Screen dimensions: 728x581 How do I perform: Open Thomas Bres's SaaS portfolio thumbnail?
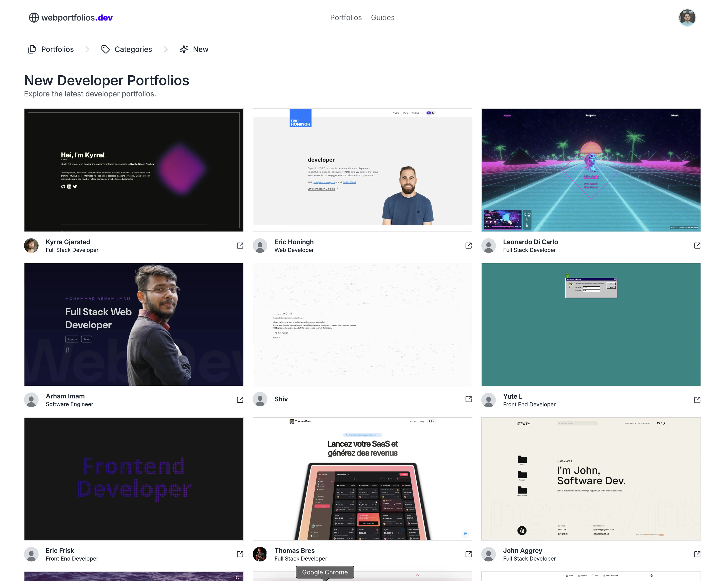(x=362, y=479)
